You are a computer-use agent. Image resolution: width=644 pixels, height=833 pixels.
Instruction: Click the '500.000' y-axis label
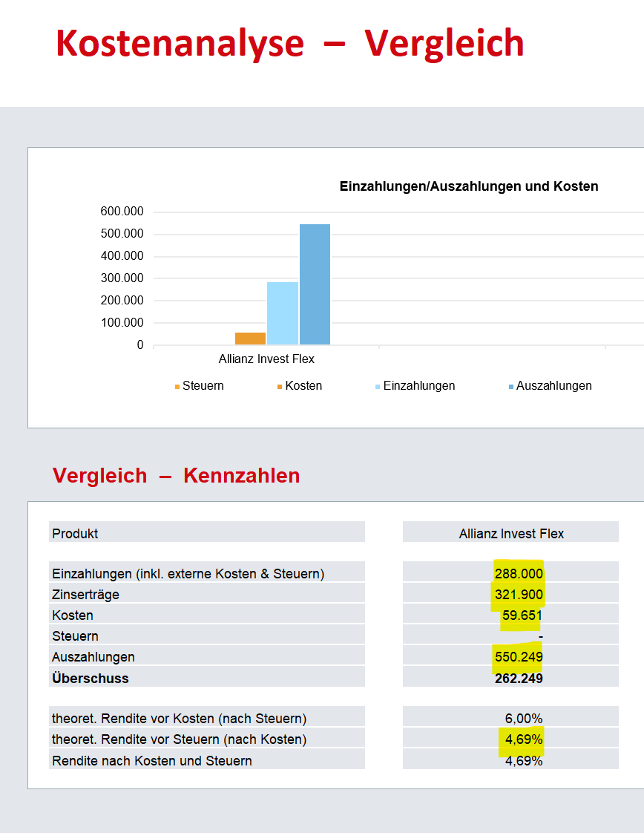122,234
